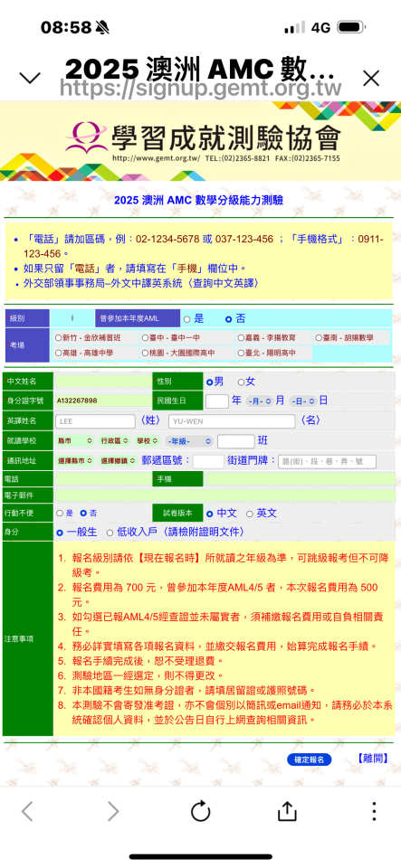Focus the 身分證字號 field showing A132267898
The image size is (401, 868).
click(103, 401)
